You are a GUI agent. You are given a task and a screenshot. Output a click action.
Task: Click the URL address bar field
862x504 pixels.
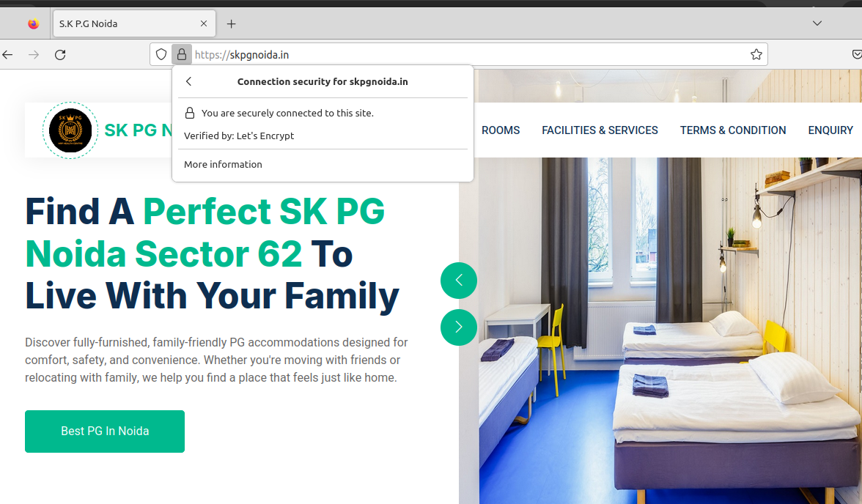(469, 55)
